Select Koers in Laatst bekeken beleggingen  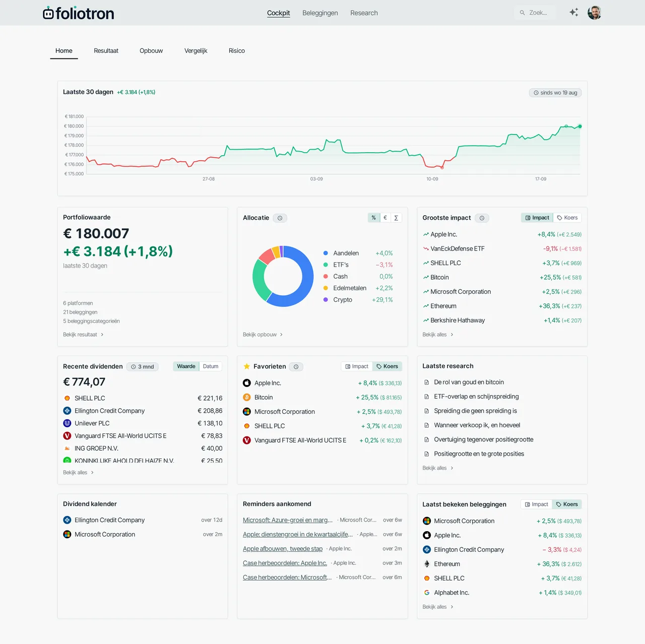(567, 504)
